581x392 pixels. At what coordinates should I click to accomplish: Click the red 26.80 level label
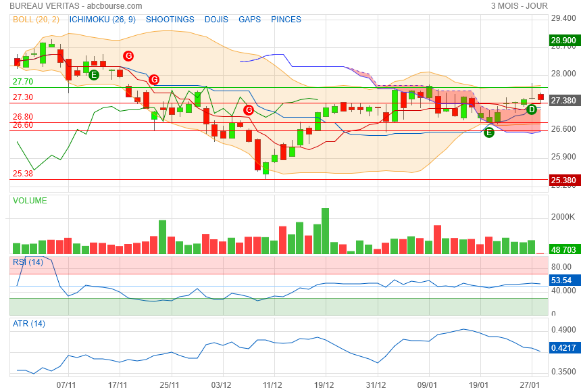click(23, 117)
